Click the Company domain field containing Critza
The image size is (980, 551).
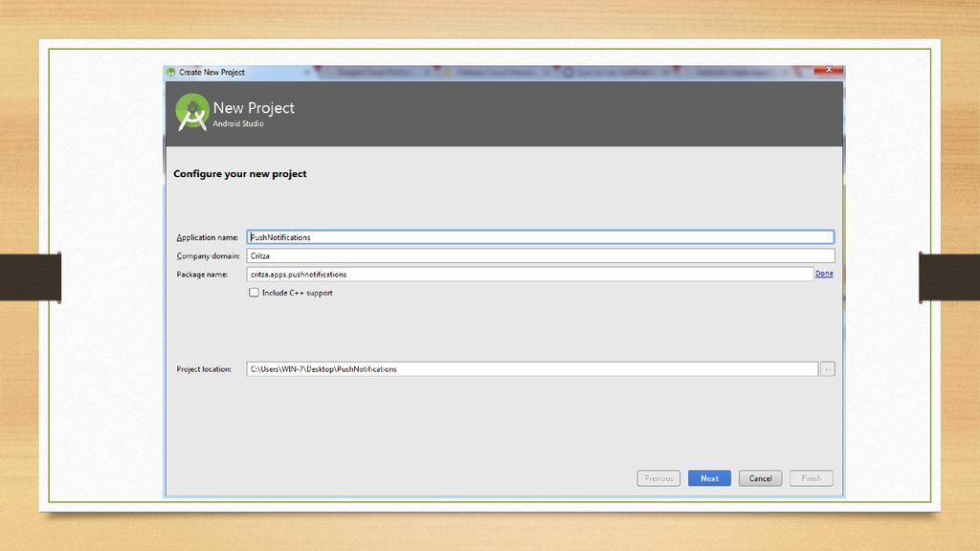point(540,255)
